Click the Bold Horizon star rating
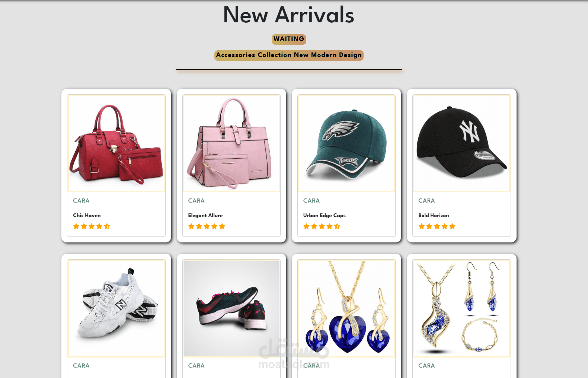 click(437, 226)
